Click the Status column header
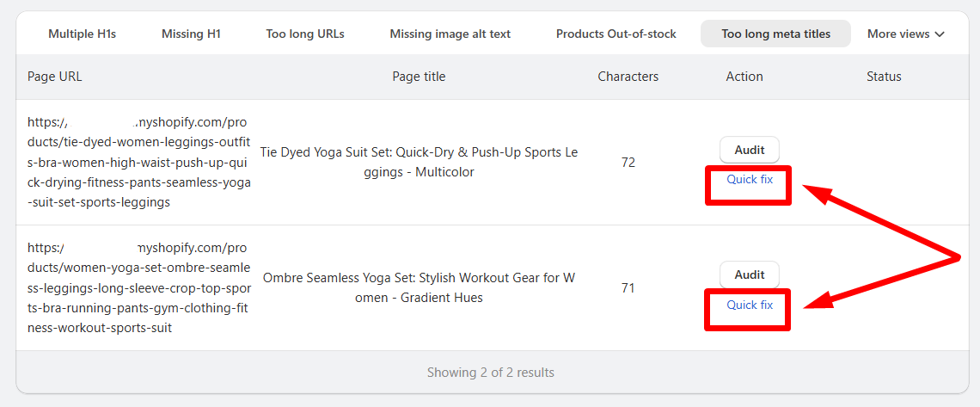The image size is (980, 407). [x=884, y=77]
